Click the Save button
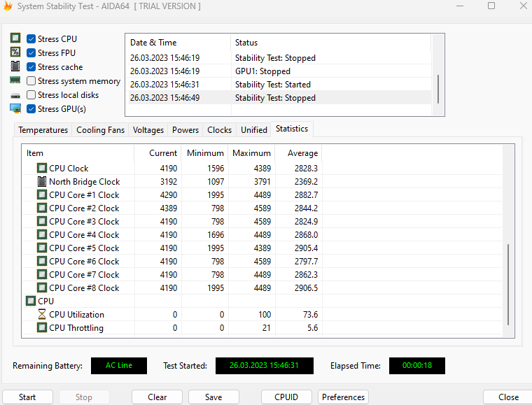Image resolution: width=532 pixels, height=405 pixels. [x=213, y=397]
